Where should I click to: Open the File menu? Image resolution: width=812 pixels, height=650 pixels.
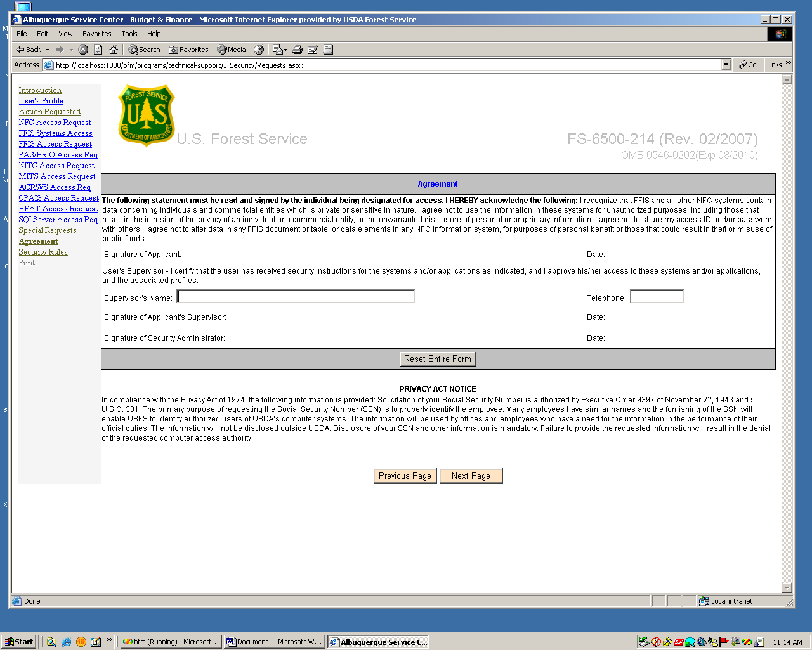(x=22, y=34)
